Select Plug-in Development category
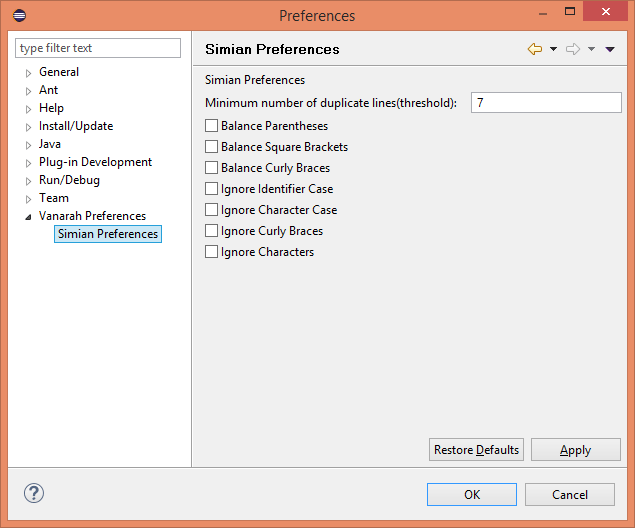Screen dimensions: 635x528 click(x=95, y=162)
